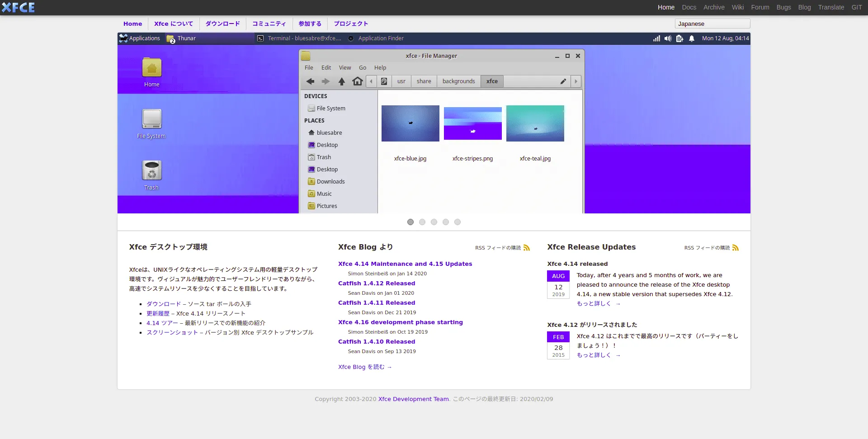Open the Japanese language dropdown
The image size is (868, 439).
point(712,24)
